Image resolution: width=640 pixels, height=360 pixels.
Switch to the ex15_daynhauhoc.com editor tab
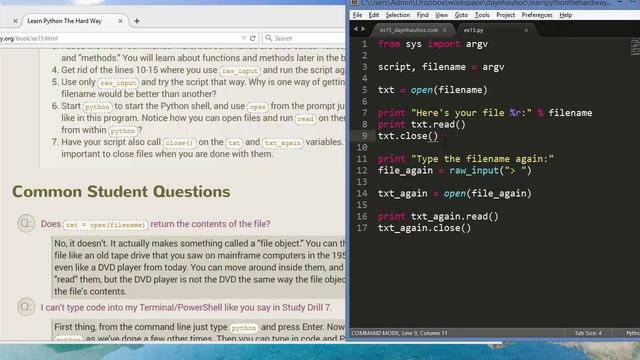[409, 30]
